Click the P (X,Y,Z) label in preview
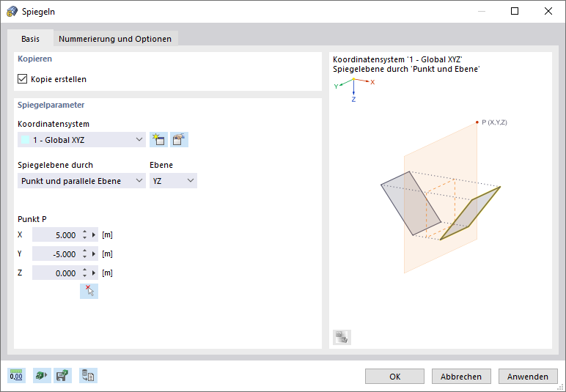Viewport: 566px width, 392px height. [494, 122]
